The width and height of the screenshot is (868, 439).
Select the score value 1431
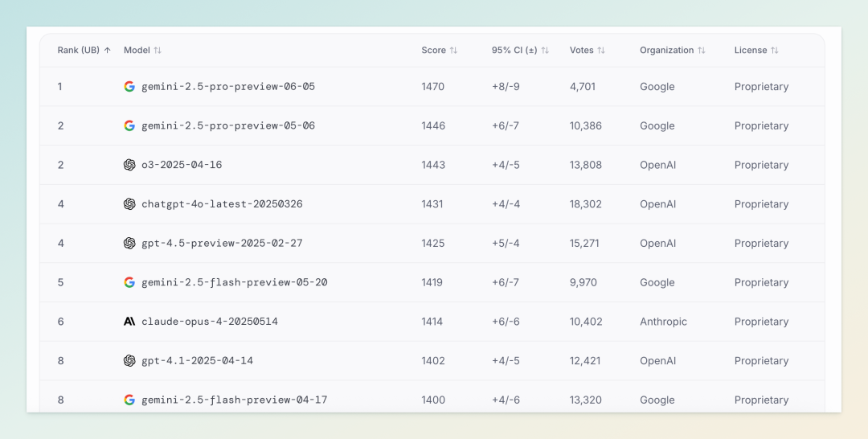point(432,203)
